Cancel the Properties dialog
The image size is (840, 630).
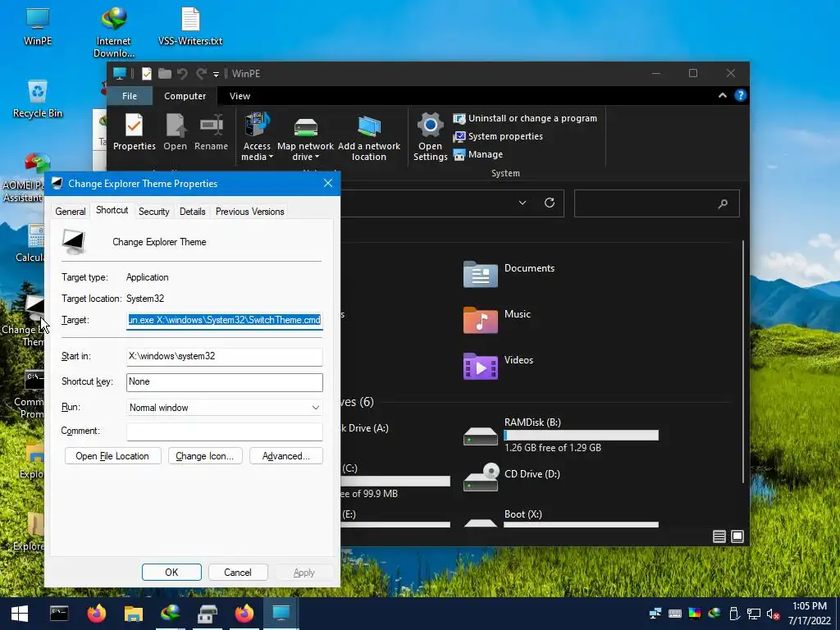[238, 572]
